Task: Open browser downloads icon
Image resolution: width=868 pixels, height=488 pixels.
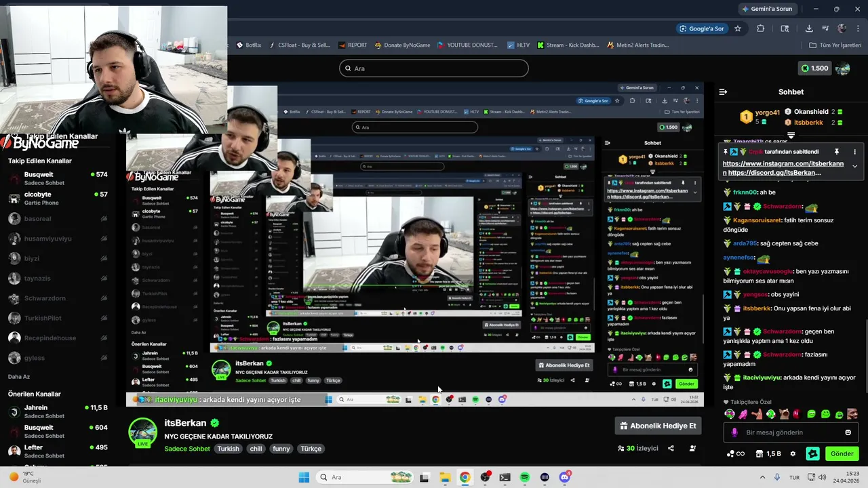Action: tap(809, 28)
